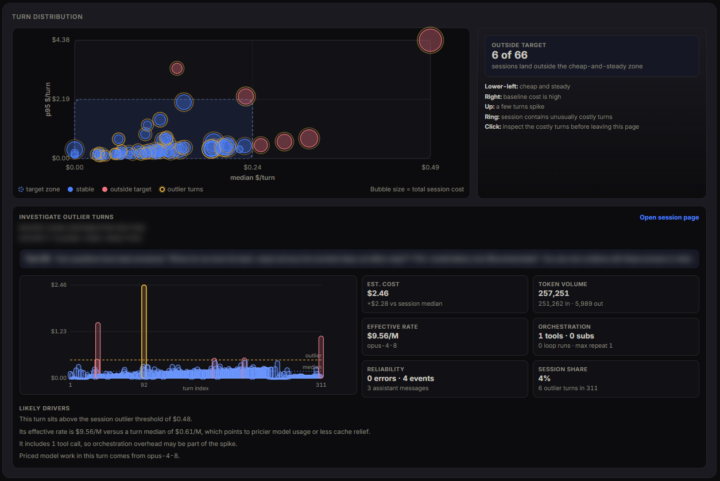
Task: Click the EFFECTIVE RATE value $9.56/M
Action: click(x=382, y=336)
